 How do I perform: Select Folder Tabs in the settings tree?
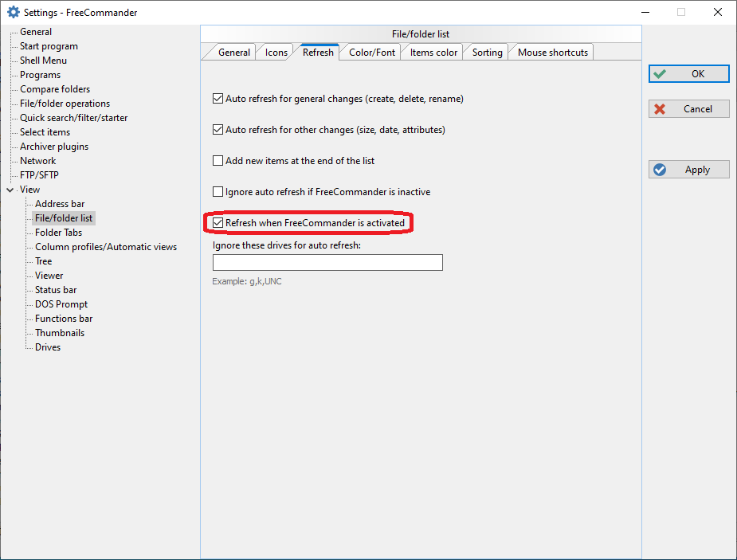click(58, 233)
